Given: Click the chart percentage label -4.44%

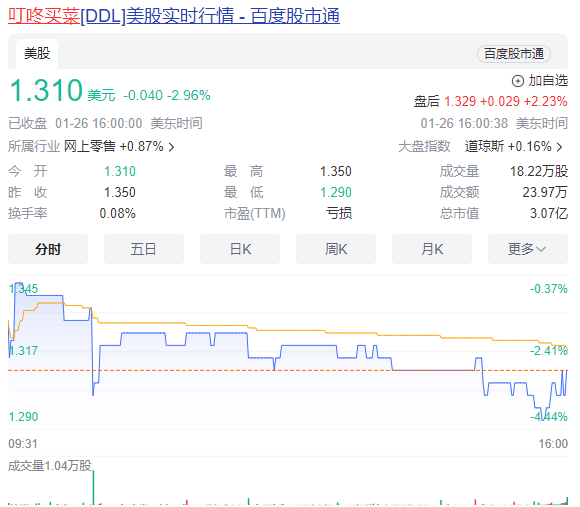Looking at the screenshot, I should coord(549,417).
